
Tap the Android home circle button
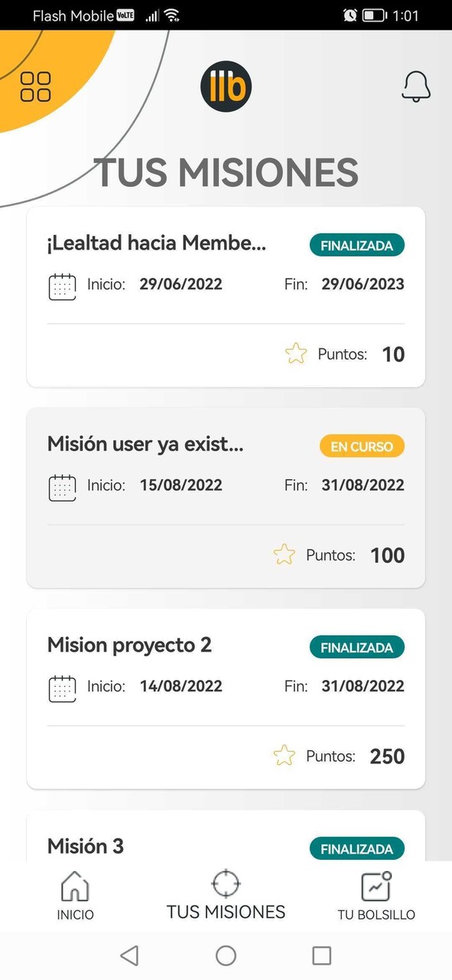coord(226,955)
